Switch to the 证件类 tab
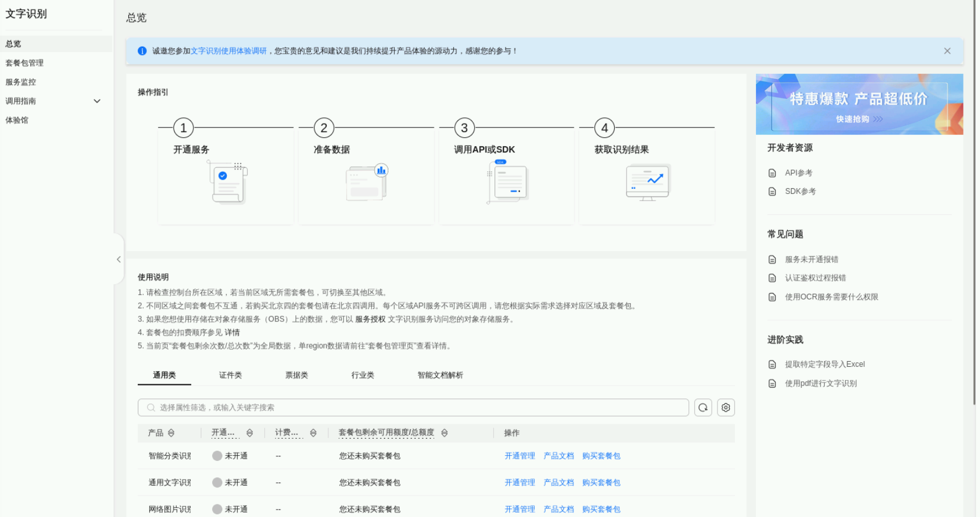Screen dimensions: 980x517 (x=230, y=375)
